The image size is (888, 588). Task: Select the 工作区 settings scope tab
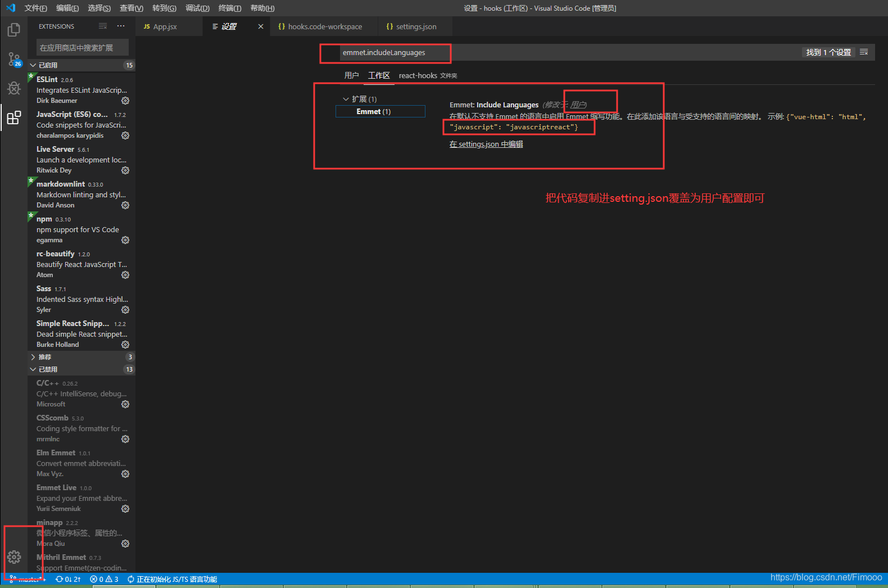click(379, 75)
